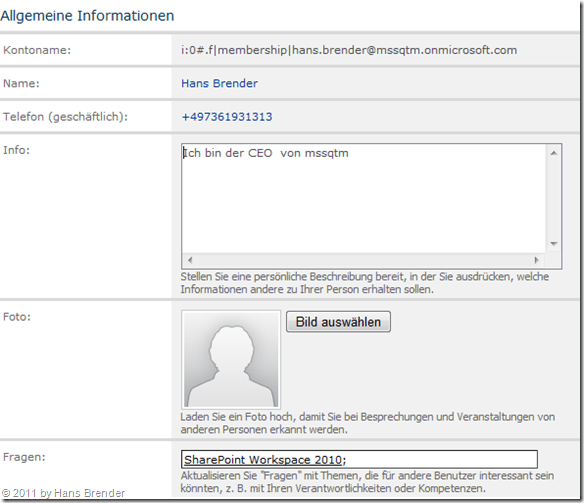Click the text 'Ich bin der CEO von mssqtm'
584x503 pixels.
coord(266,153)
